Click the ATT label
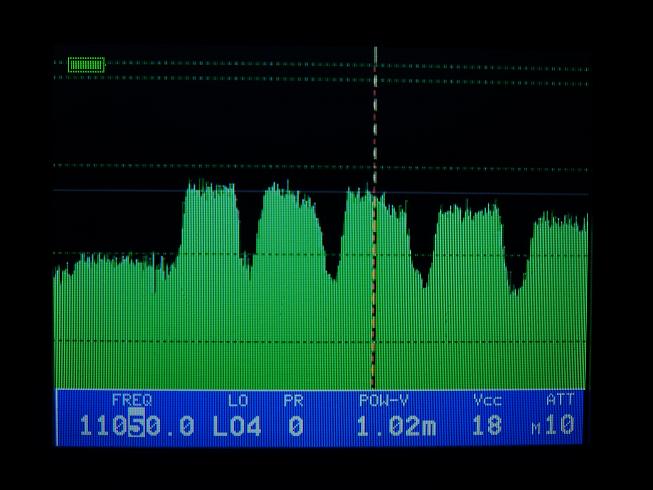The width and height of the screenshot is (653, 490). 560,400
